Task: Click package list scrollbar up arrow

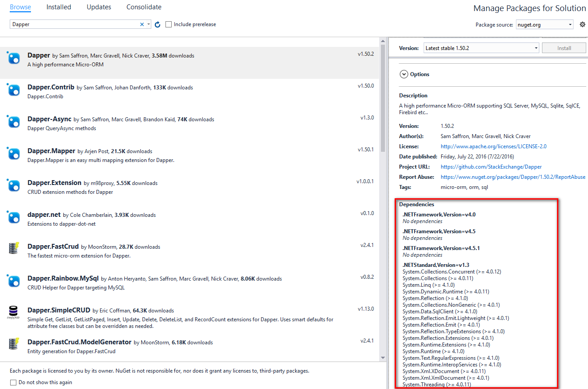Action: tap(383, 41)
